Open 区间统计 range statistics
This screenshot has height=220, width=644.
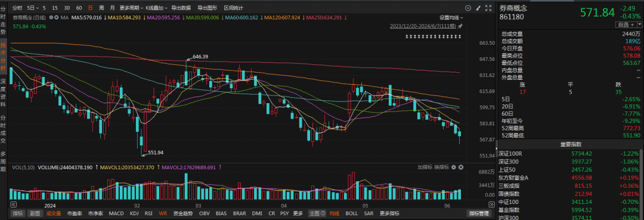pos(233,8)
